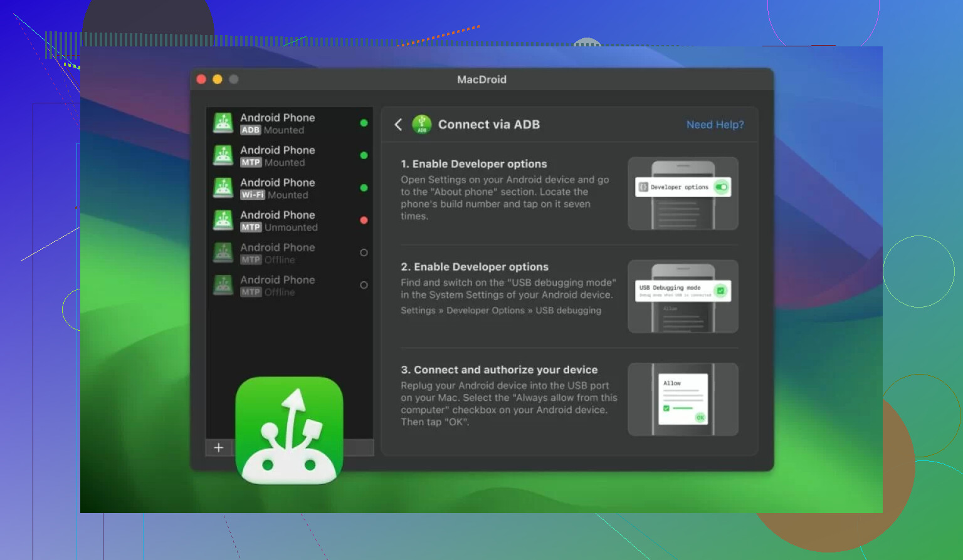The image size is (963, 560).
Task: Click the '2. Enable Developer options' heading
Action: click(x=475, y=267)
